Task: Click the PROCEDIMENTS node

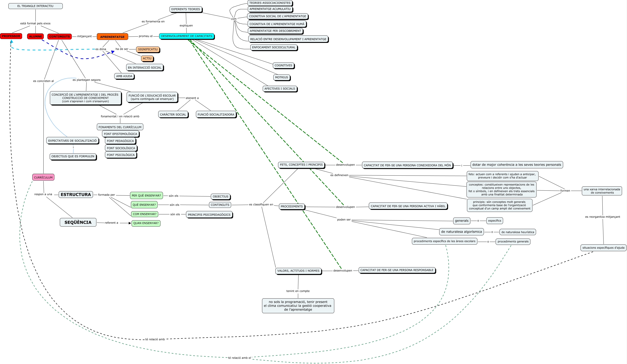Action: click(x=292, y=206)
